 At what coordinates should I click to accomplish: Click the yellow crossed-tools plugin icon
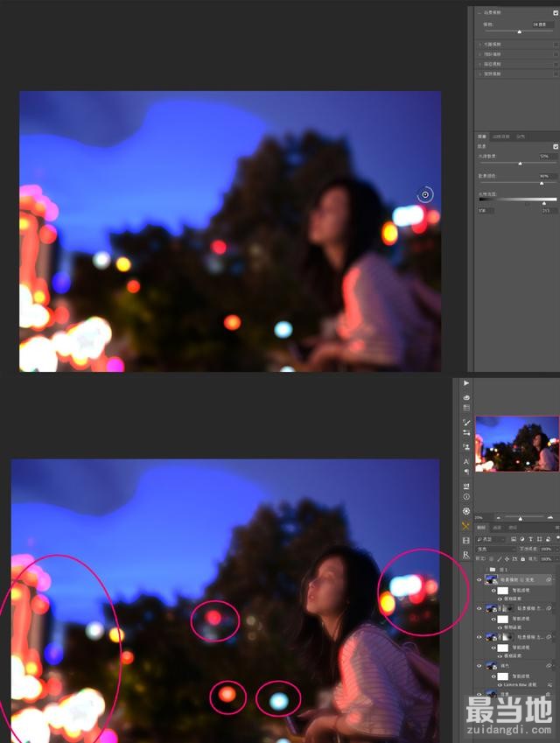click(x=466, y=526)
